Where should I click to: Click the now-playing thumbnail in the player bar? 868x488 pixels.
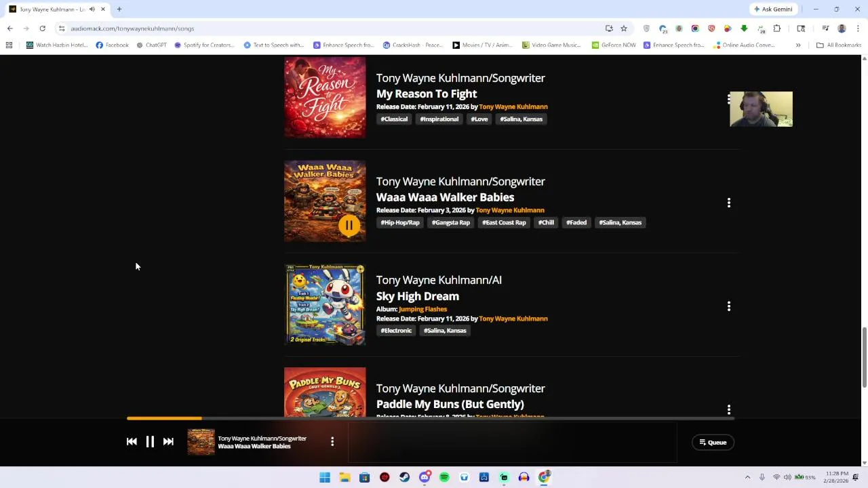[x=201, y=442]
